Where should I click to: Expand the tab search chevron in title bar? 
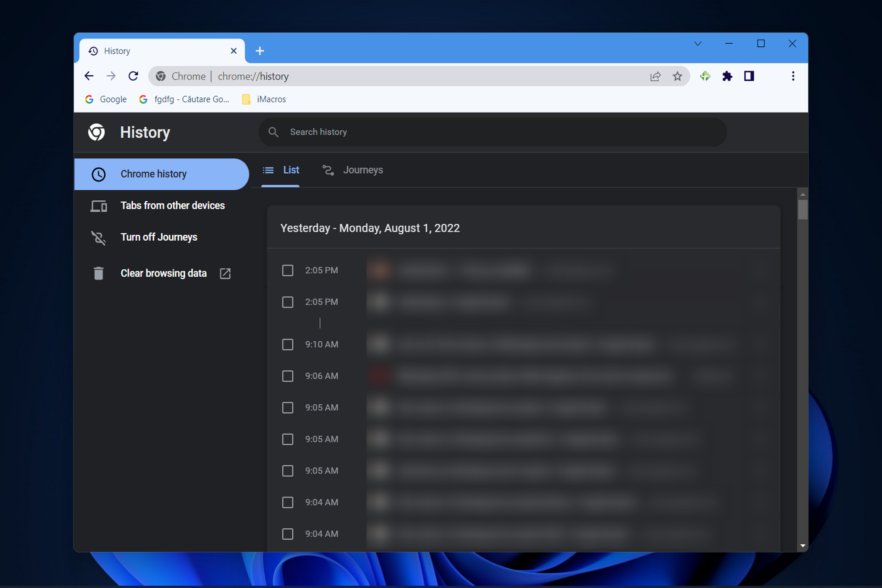coord(698,44)
